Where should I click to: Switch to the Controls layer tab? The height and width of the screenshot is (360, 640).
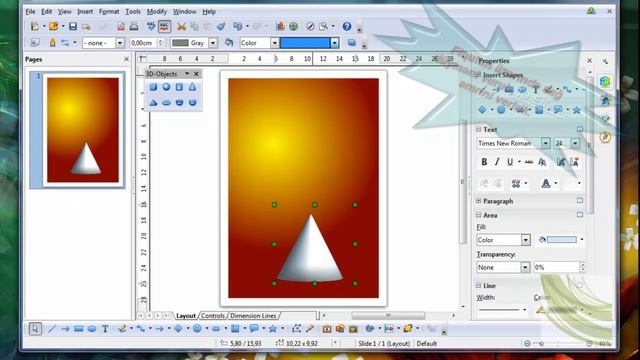[213, 316]
